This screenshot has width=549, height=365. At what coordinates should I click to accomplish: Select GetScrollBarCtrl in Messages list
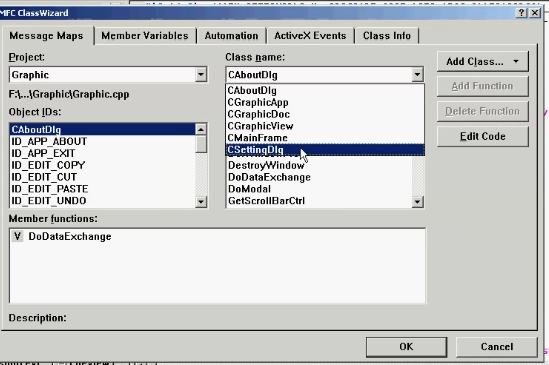coord(319,201)
